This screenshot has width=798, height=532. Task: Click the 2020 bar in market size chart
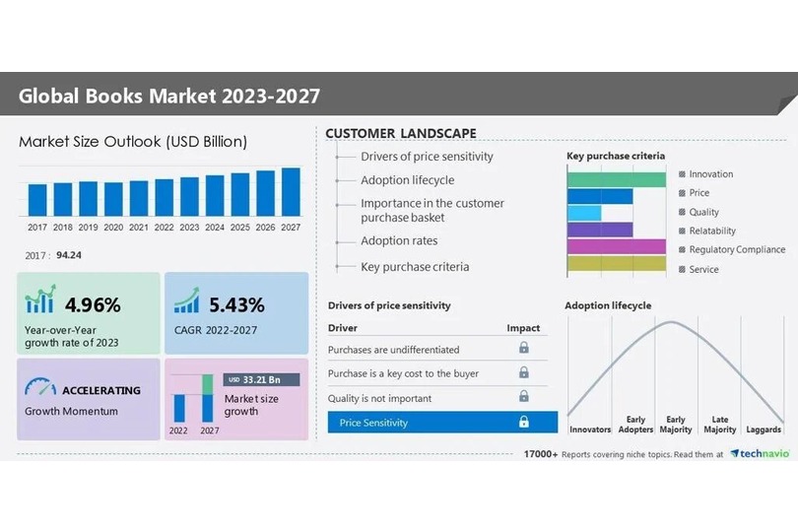click(113, 199)
